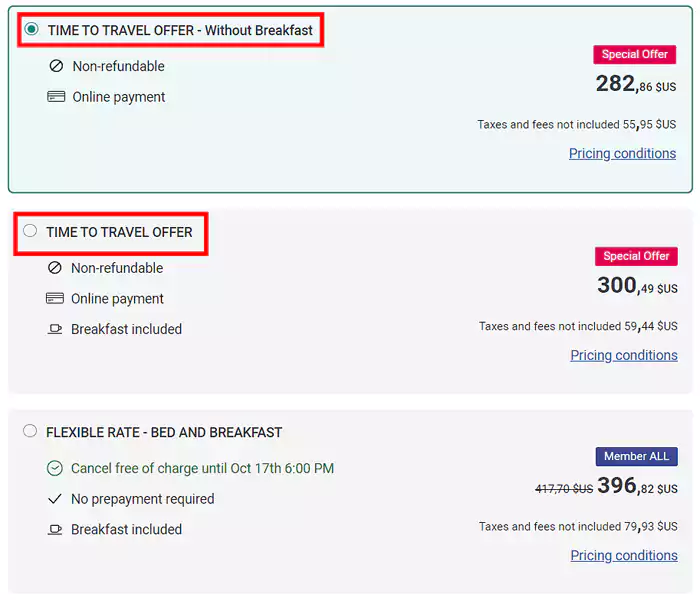Click the non-refundable icon in first offer
700x600 pixels.
[x=56, y=66]
